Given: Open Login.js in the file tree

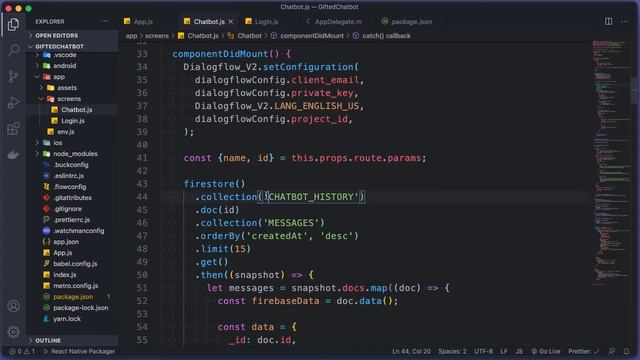Looking at the screenshot, I should click(73, 121).
